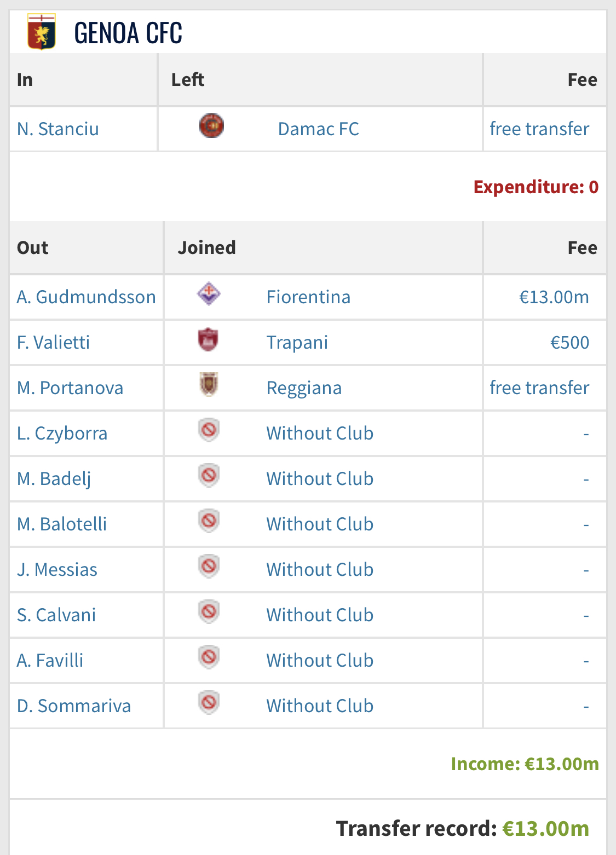Viewport: 616px width, 855px height.
Task: Click the Reggiana club crest icon
Action: tap(209, 385)
